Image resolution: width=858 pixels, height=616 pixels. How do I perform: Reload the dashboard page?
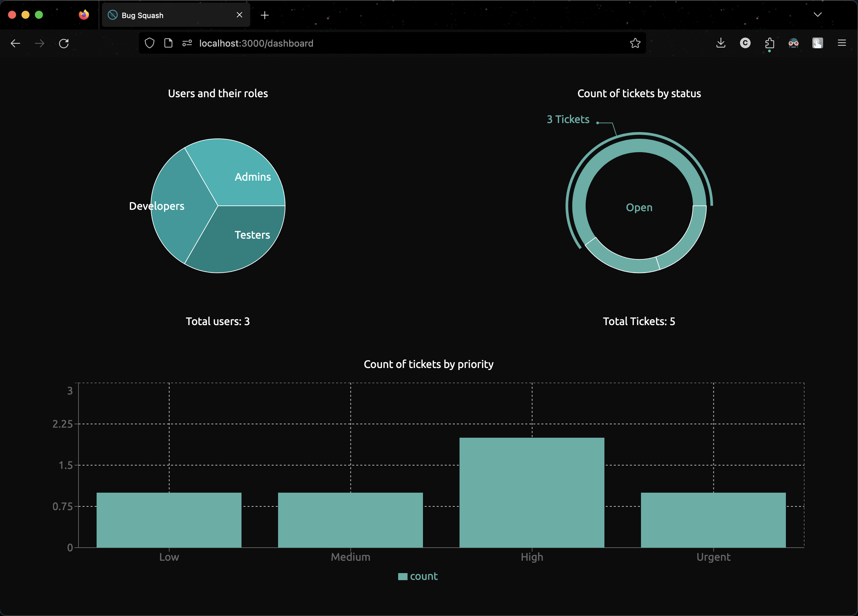(x=64, y=44)
